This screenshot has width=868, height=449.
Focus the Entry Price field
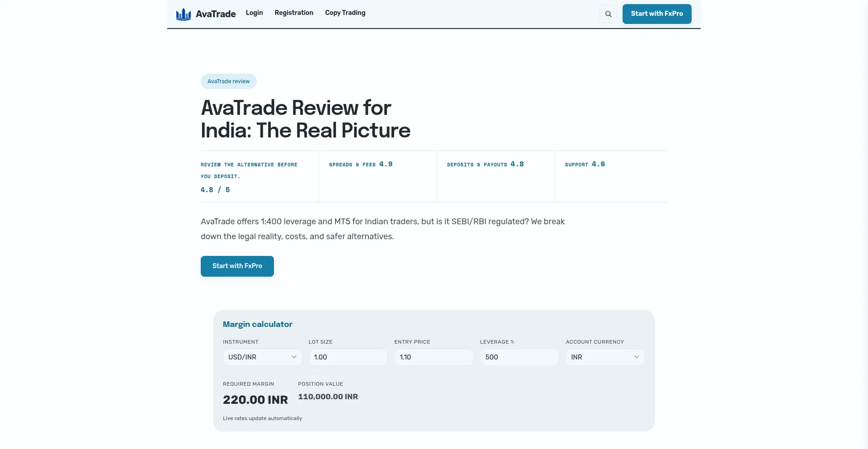[434, 357]
